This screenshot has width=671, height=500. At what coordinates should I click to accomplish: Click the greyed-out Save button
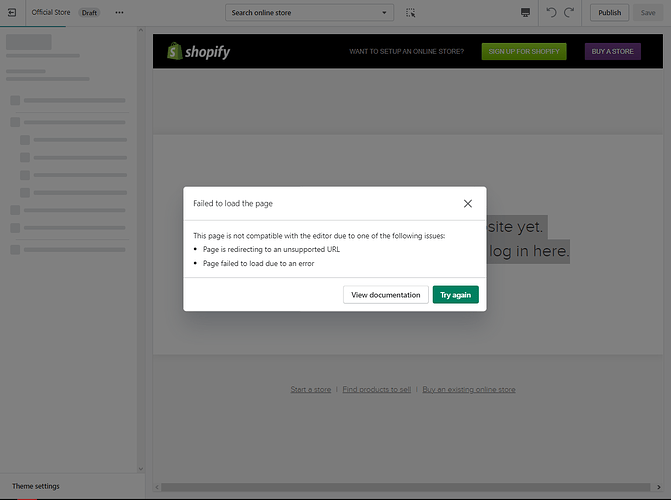click(x=648, y=13)
